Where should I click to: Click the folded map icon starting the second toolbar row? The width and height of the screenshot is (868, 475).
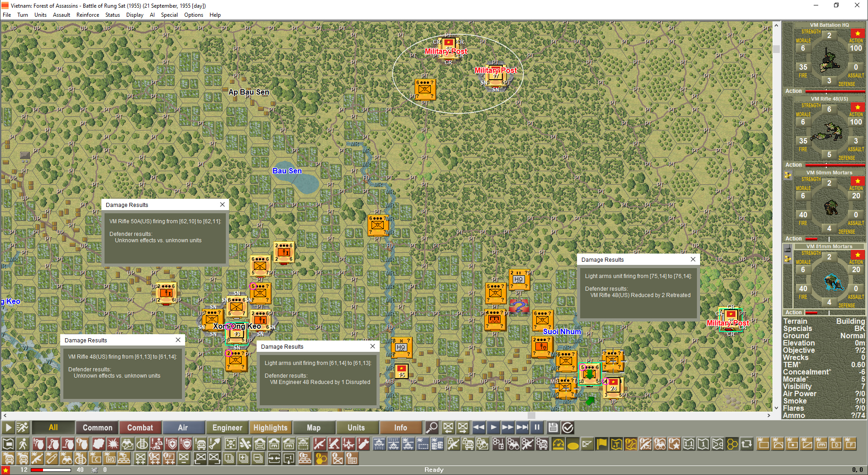(8, 444)
